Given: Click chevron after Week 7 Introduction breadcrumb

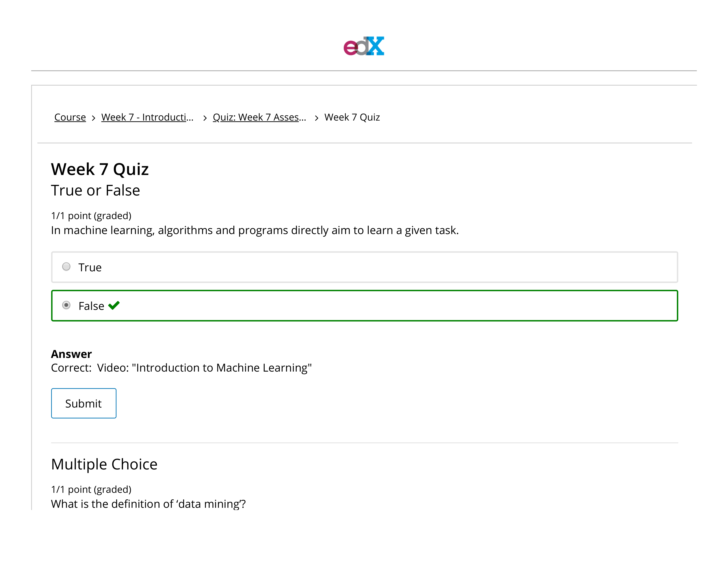Looking at the screenshot, I should pyautogui.click(x=205, y=118).
